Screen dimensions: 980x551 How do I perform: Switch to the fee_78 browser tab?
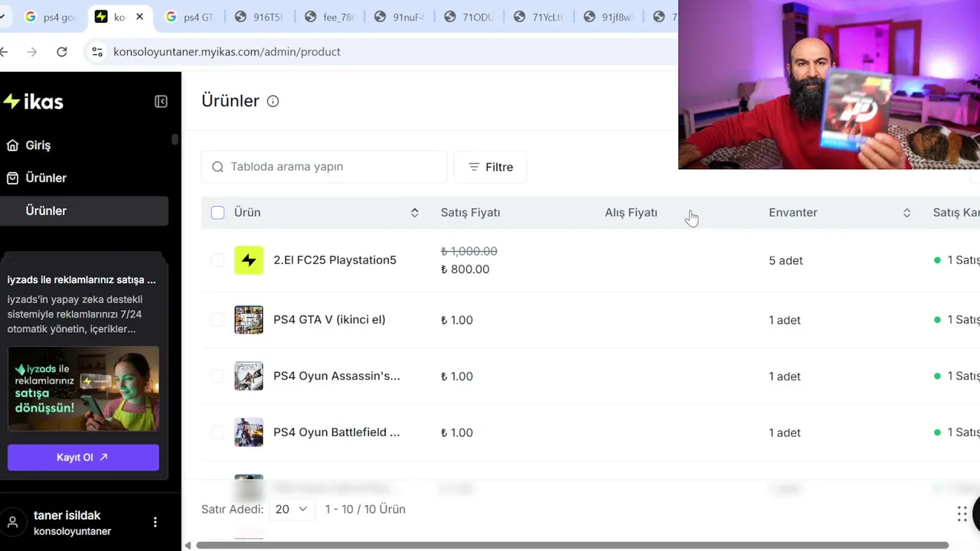[331, 17]
